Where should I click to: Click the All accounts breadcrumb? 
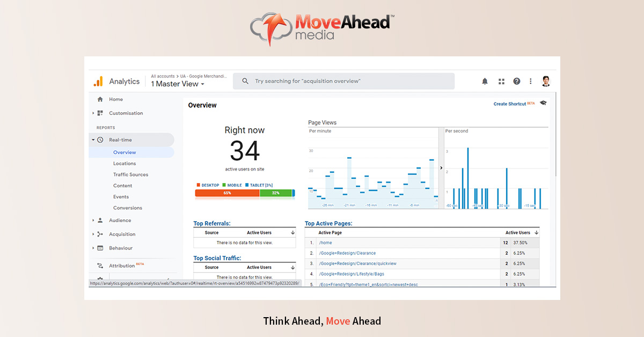pyautogui.click(x=163, y=76)
